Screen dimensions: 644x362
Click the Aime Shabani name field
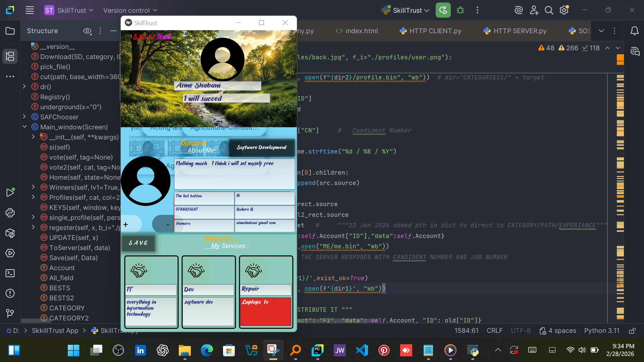click(x=218, y=86)
